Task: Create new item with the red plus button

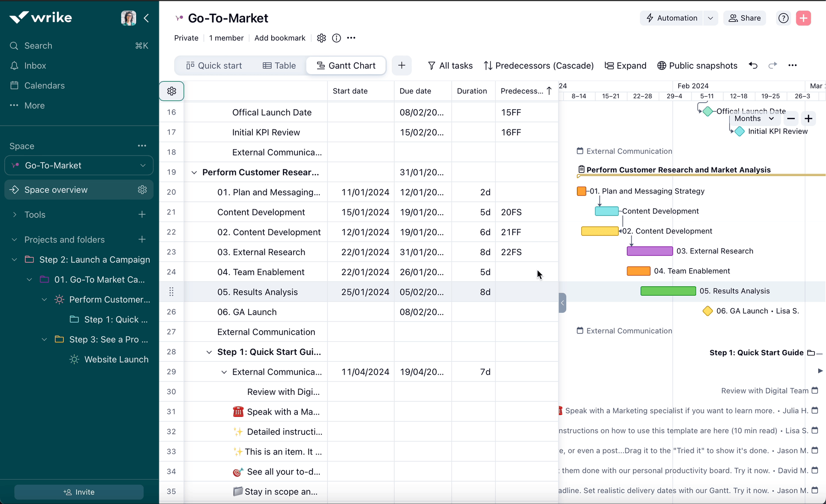Action: click(x=804, y=18)
